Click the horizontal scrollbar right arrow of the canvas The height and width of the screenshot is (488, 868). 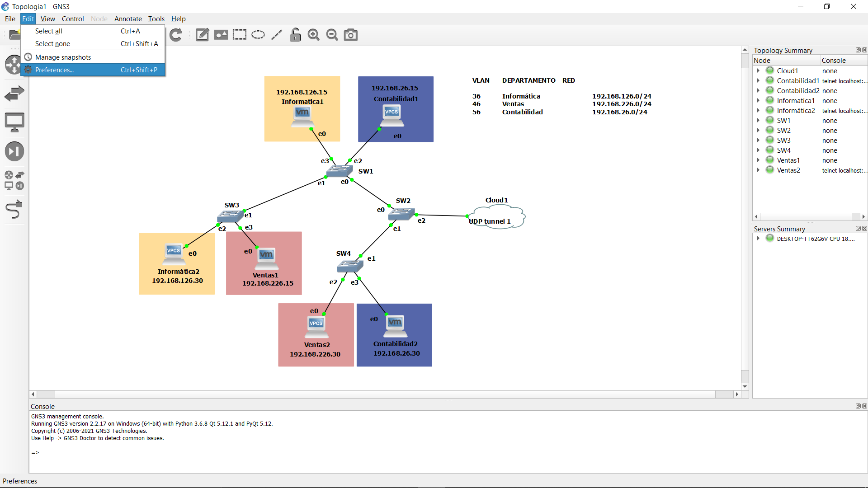click(x=737, y=394)
